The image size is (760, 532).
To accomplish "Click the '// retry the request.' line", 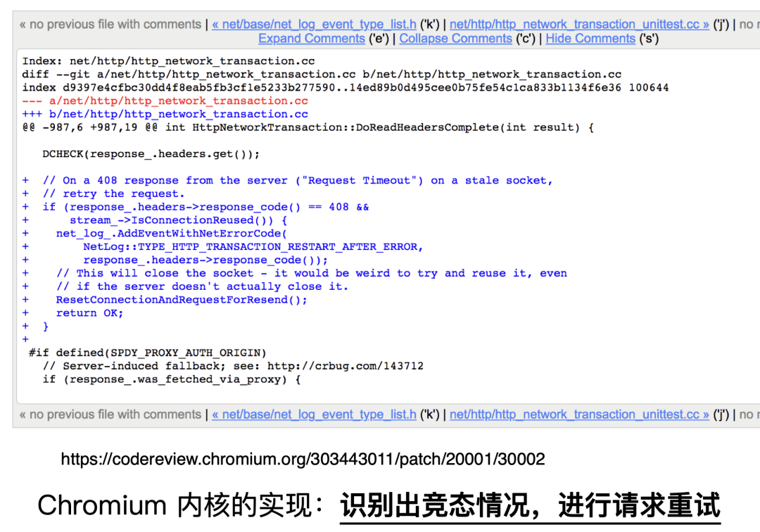I will [103, 194].
